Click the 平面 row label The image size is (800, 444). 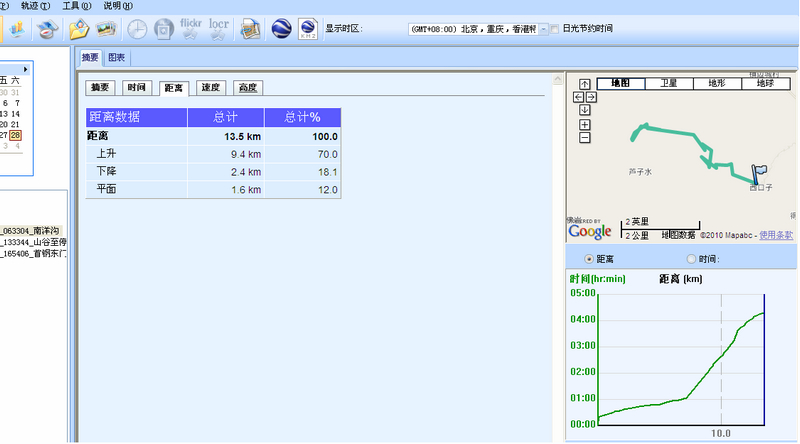point(106,189)
